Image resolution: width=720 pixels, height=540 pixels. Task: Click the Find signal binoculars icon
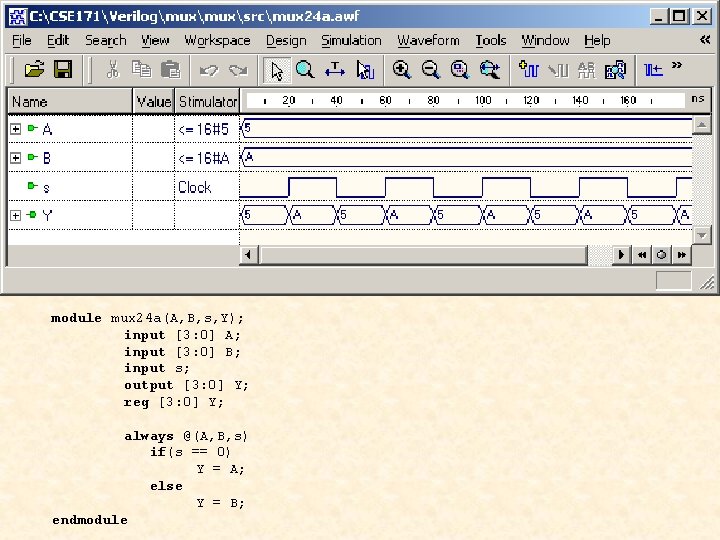[615, 70]
